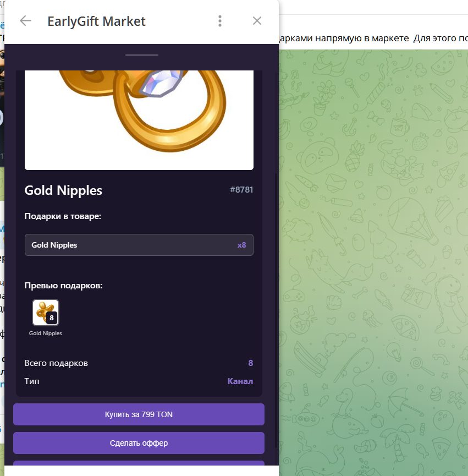Open the Gold Nipples preview thumbnail
This screenshot has width=468, height=476.
(46, 313)
